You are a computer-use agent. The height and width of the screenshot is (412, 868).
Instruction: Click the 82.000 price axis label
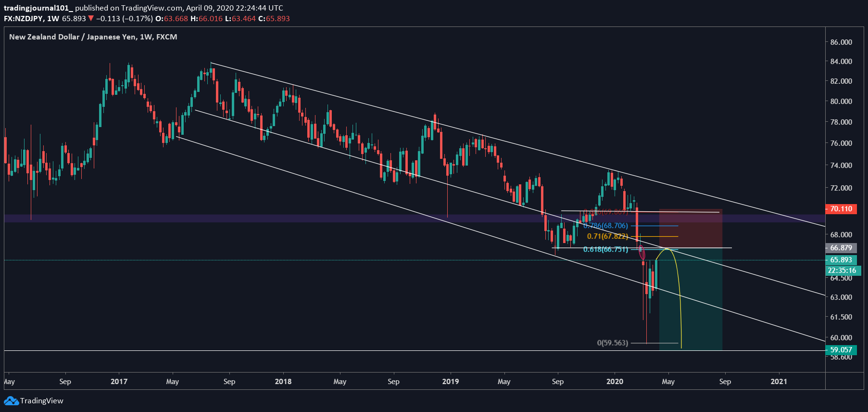click(841, 81)
